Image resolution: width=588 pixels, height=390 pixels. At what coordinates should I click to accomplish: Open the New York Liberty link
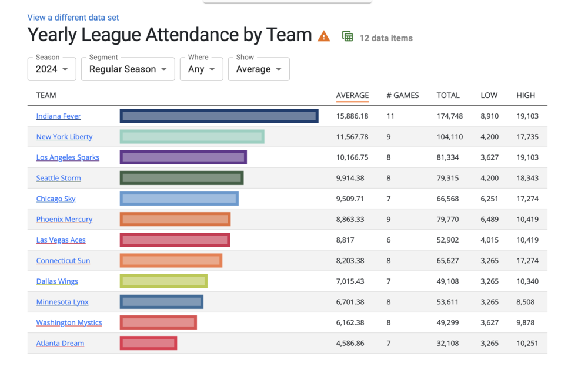pos(65,137)
